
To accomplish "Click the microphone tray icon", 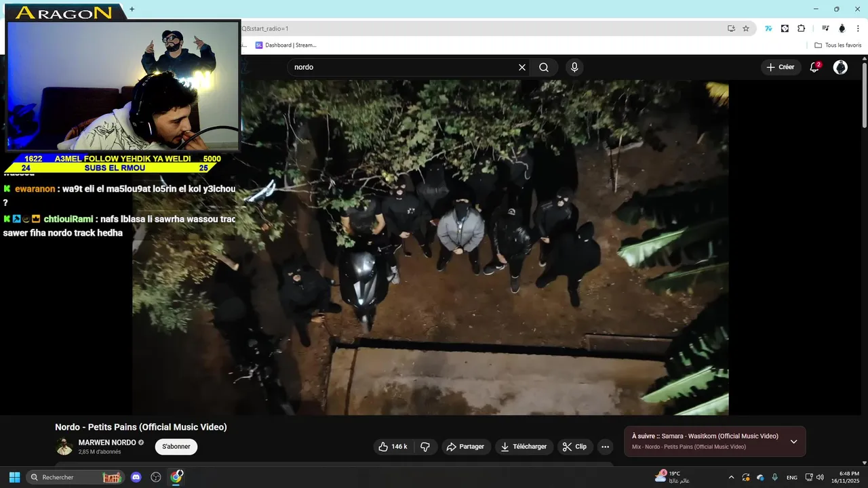I will 775,477.
